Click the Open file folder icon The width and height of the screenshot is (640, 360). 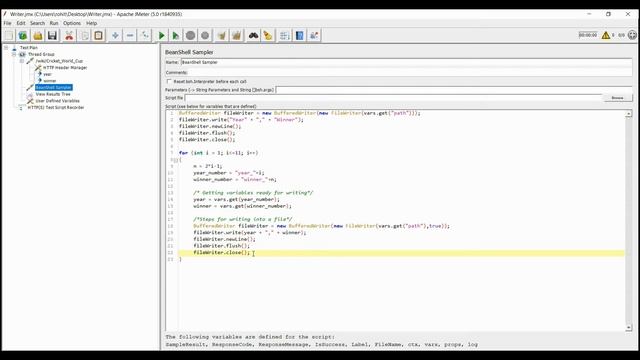[x=38, y=36]
